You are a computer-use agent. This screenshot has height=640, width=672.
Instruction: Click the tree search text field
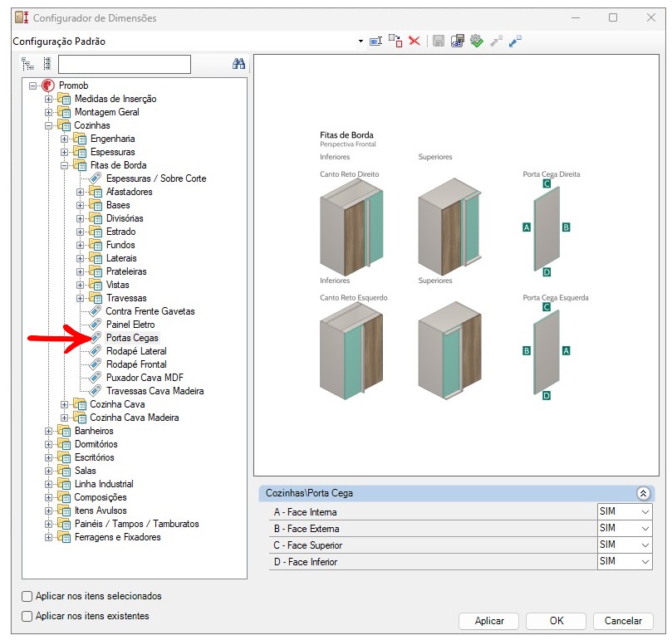125,65
